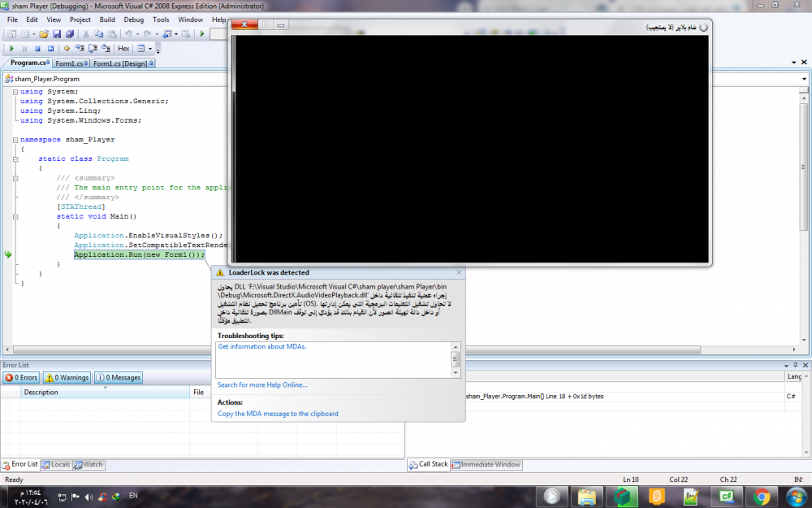Click the Step Over icon
This screenshot has height=508, width=812.
coord(93,49)
